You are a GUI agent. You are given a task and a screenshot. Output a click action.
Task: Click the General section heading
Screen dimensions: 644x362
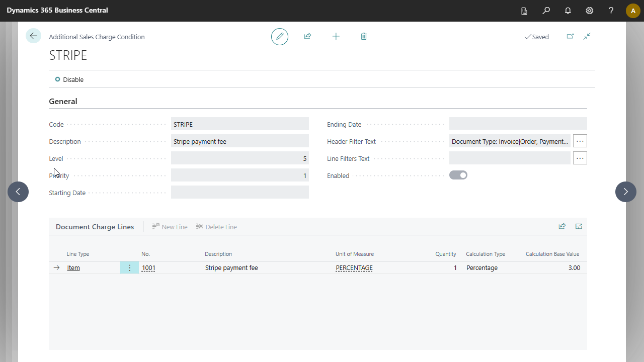click(x=63, y=101)
